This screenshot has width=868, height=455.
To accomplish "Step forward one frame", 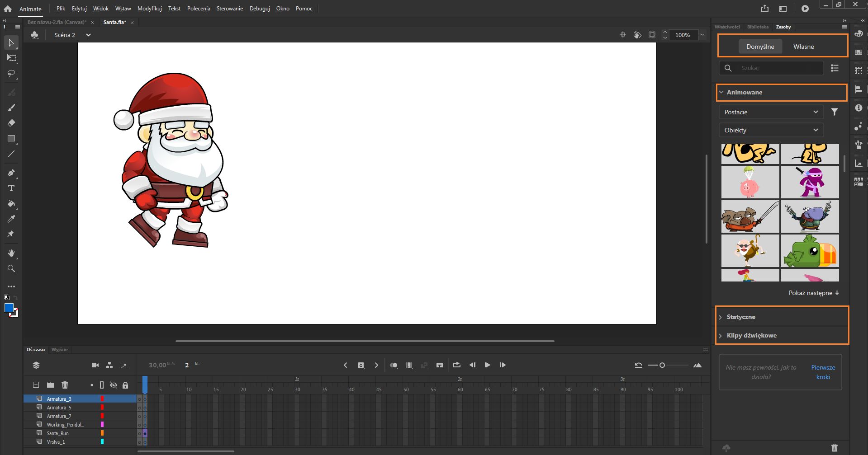I will pyautogui.click(x=503, y=365).
